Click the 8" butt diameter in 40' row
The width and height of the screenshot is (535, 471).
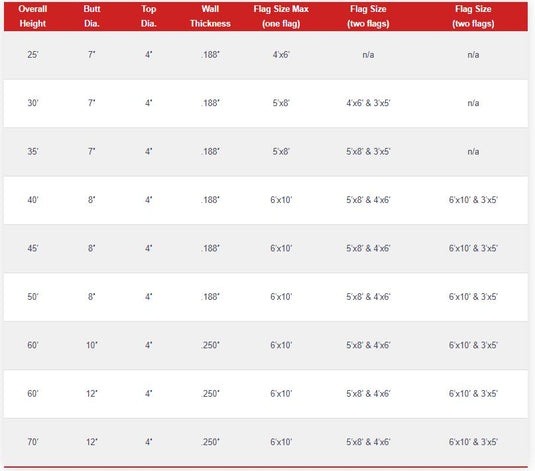[92, 200]
